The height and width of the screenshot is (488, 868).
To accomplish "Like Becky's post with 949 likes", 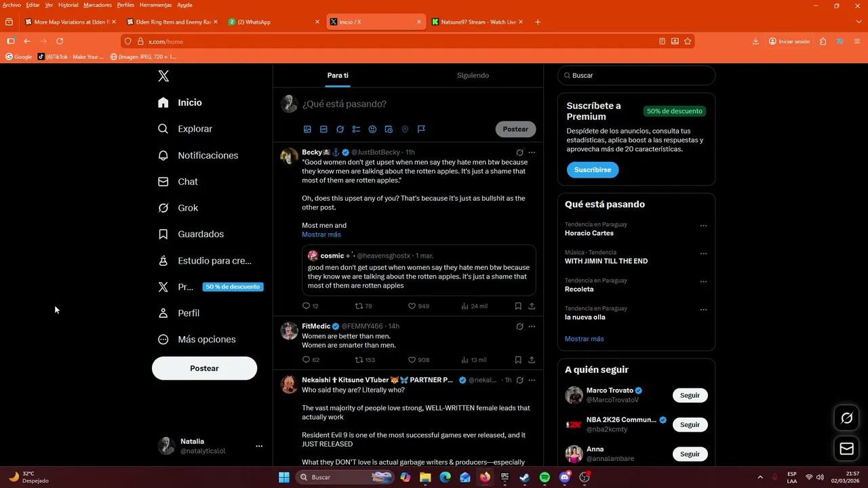I will [418, 306].
